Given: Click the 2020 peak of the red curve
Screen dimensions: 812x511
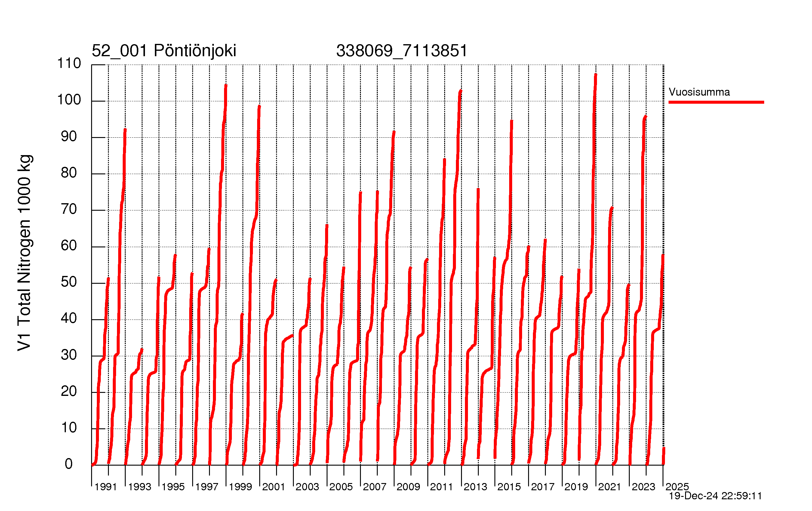Looking at the screenshot, I should pyautogui.click(x=596, y=75).
